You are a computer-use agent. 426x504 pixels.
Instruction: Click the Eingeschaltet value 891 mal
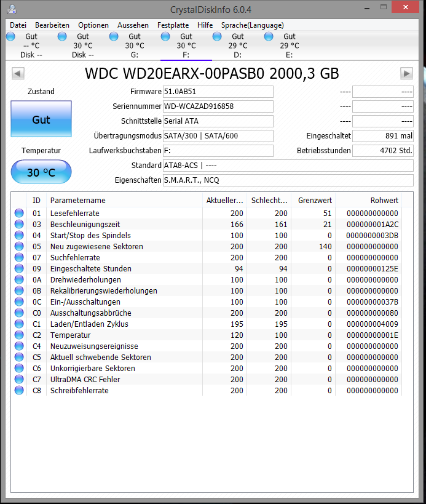[382, 136]
